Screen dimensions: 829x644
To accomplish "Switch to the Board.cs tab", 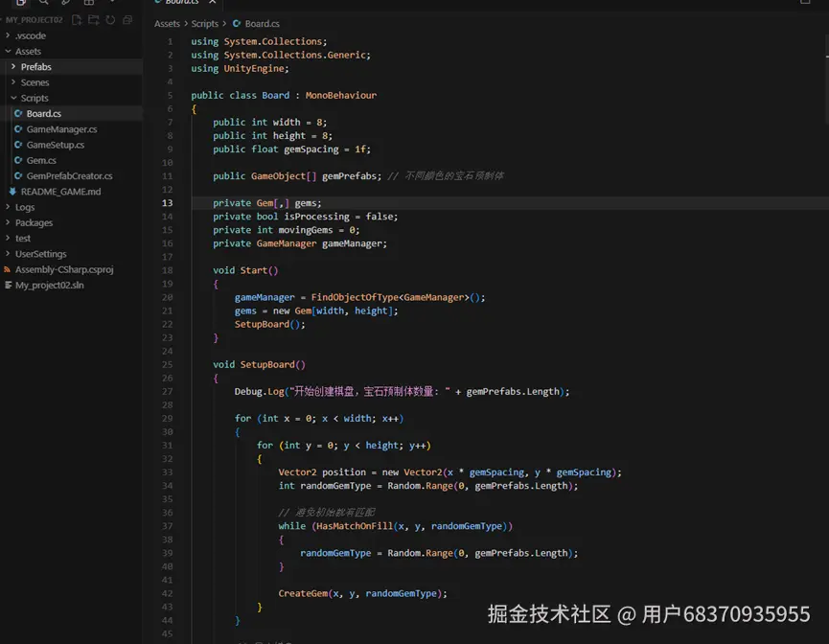I will click(180, 3).
